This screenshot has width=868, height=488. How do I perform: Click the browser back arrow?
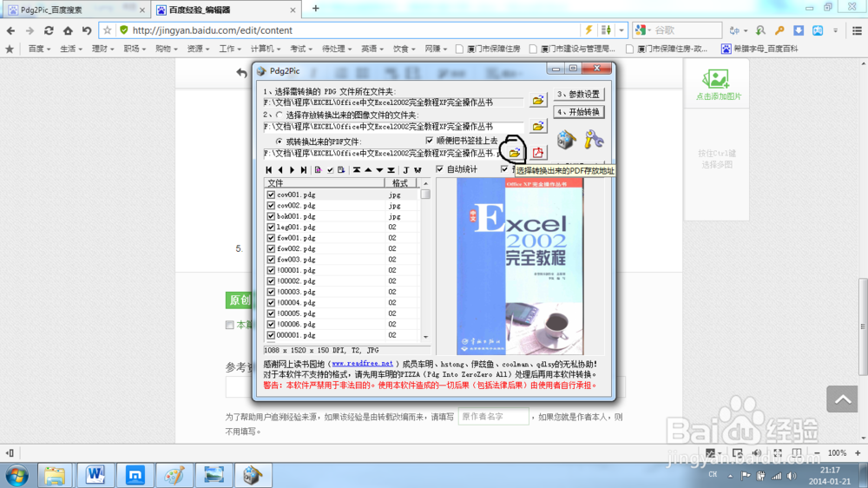tap(11, 30)
